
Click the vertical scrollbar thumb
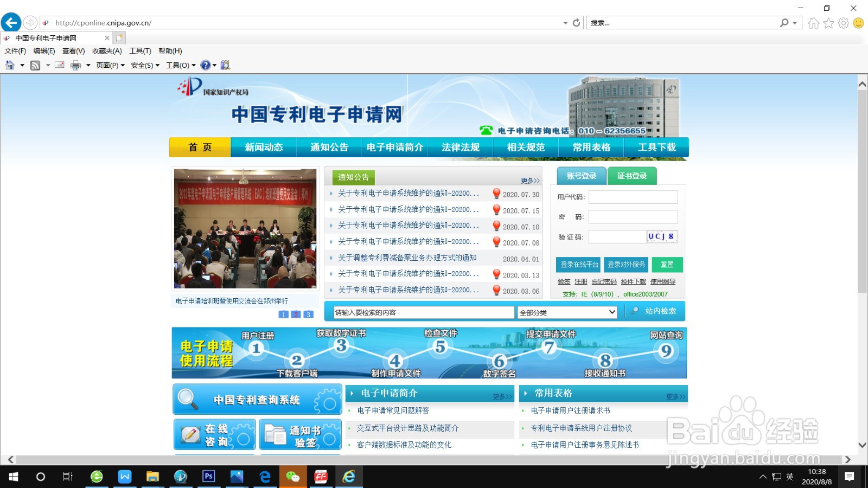pos(862,191)
